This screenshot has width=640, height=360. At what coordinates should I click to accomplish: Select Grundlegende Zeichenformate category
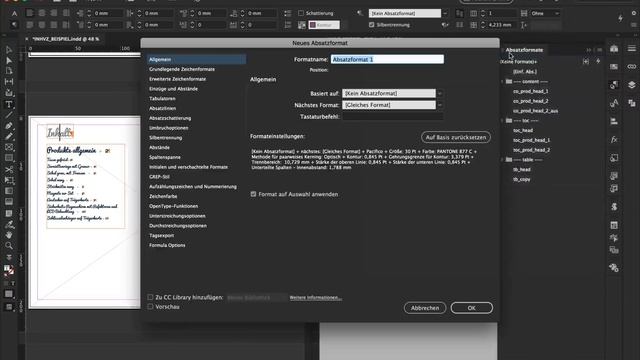[x=182, y=69]
